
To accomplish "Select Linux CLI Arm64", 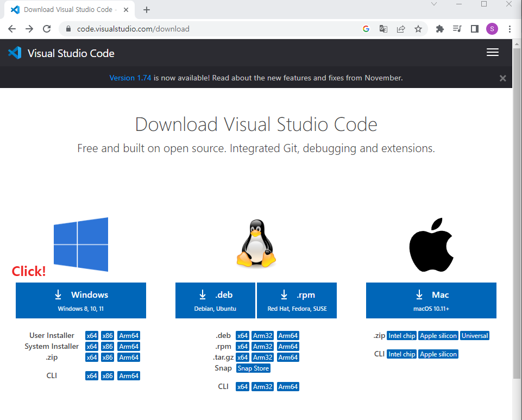I will pyautogui.click(x=288, y=387).
